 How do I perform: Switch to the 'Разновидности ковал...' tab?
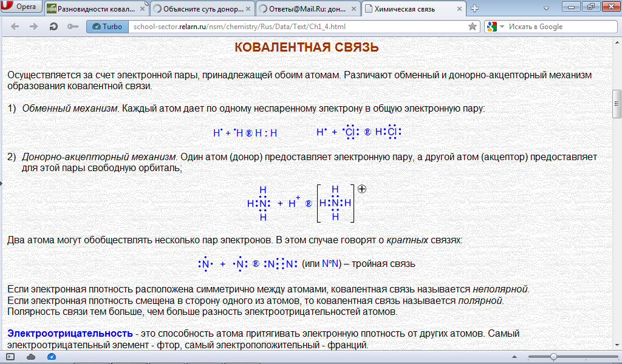tap(97, 8)
